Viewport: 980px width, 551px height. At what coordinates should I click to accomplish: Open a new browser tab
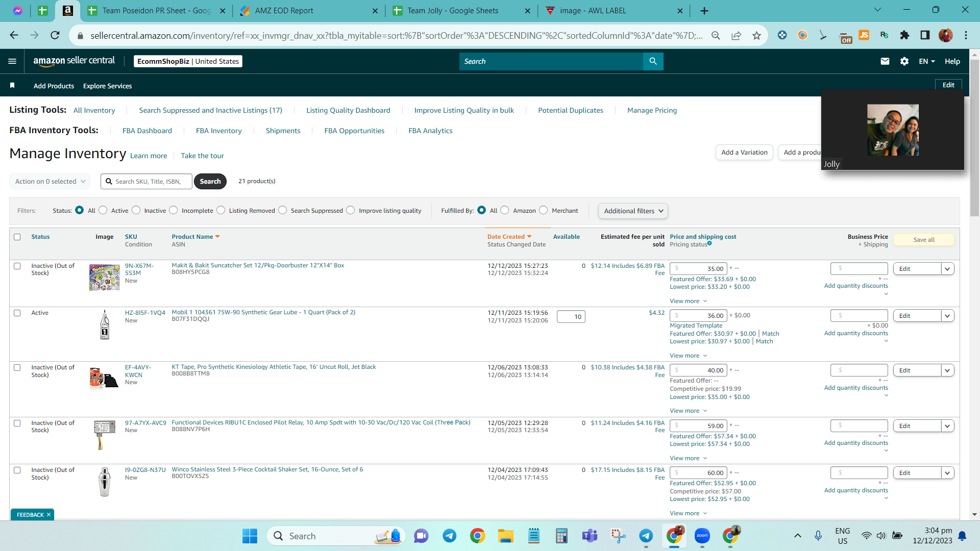[704, 11]
